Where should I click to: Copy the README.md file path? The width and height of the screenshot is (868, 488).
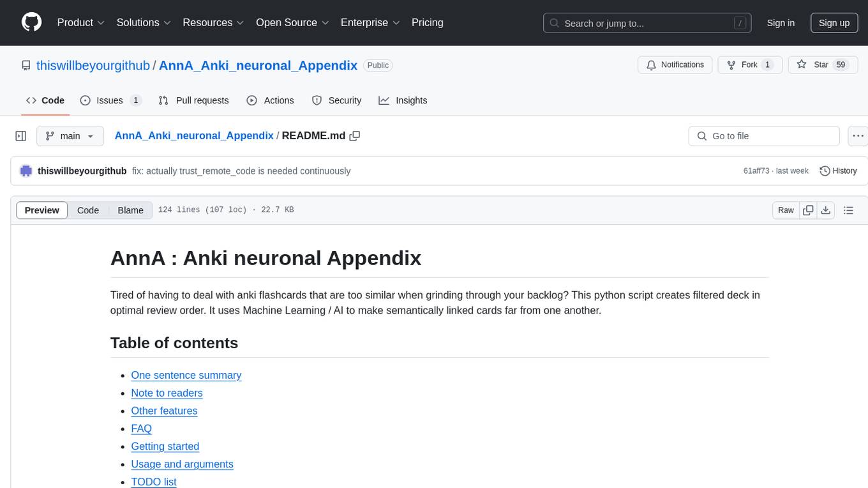tap(355, 136)
